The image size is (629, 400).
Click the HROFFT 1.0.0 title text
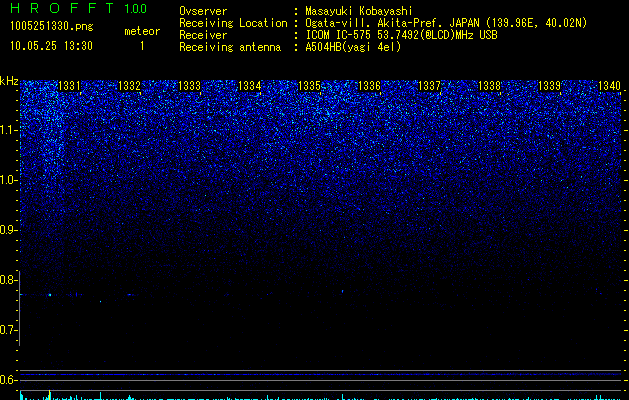pos(78,8)
